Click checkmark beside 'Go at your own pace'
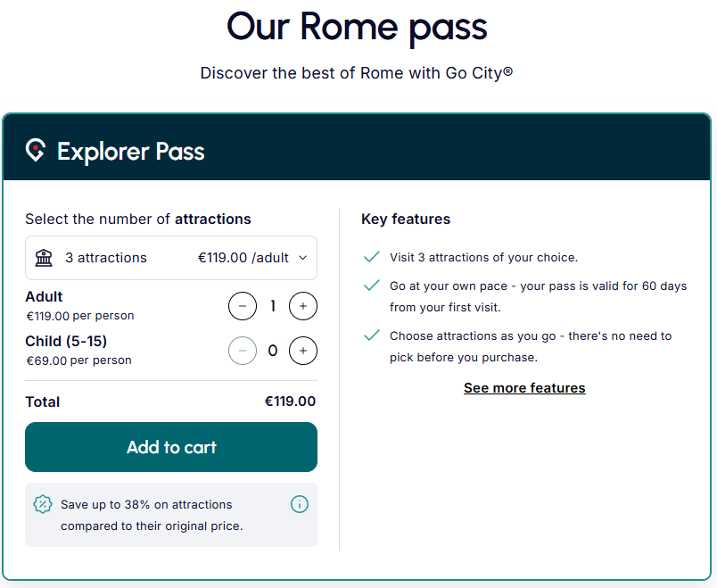The height and width of the screenshot is (588, 717). tap(372, 286)
